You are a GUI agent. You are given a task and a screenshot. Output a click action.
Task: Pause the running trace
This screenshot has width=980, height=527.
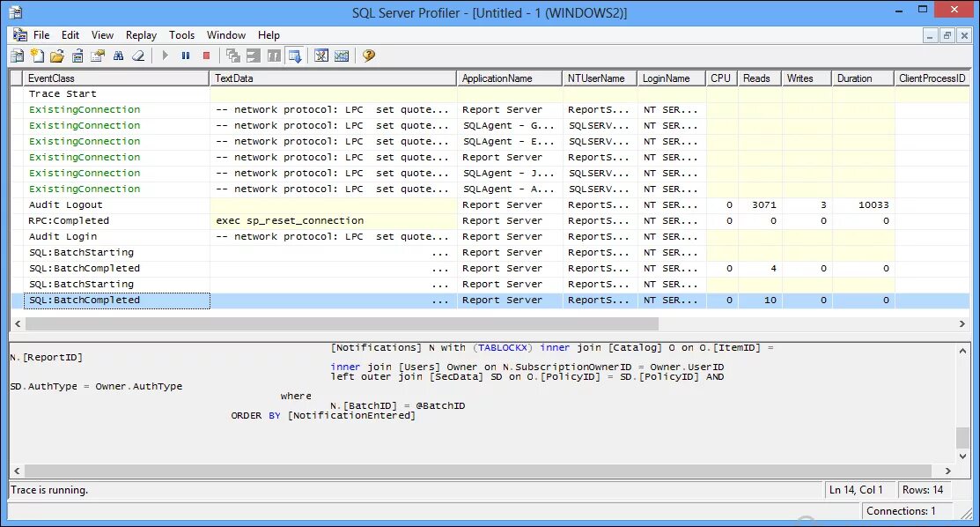(x=186, y=56)
